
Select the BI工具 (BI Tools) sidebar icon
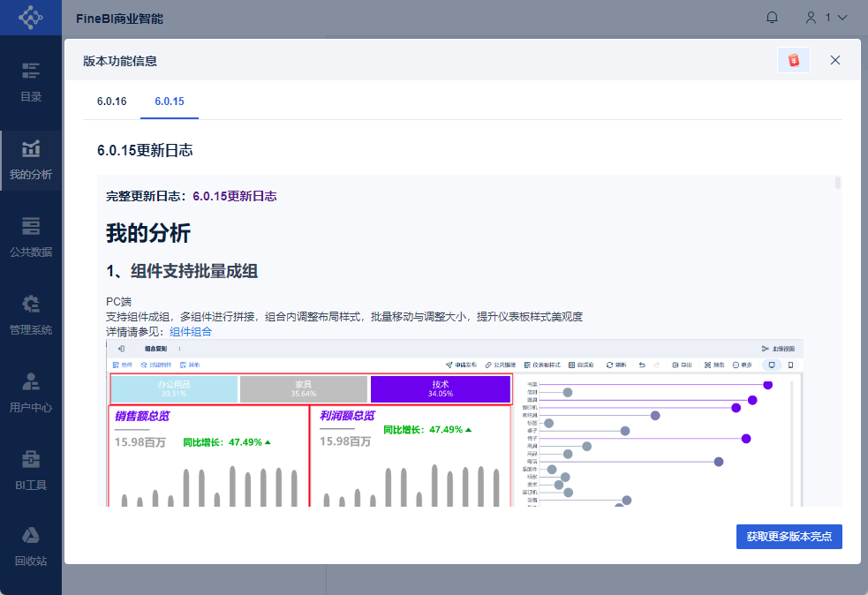(x=30, y=469)
